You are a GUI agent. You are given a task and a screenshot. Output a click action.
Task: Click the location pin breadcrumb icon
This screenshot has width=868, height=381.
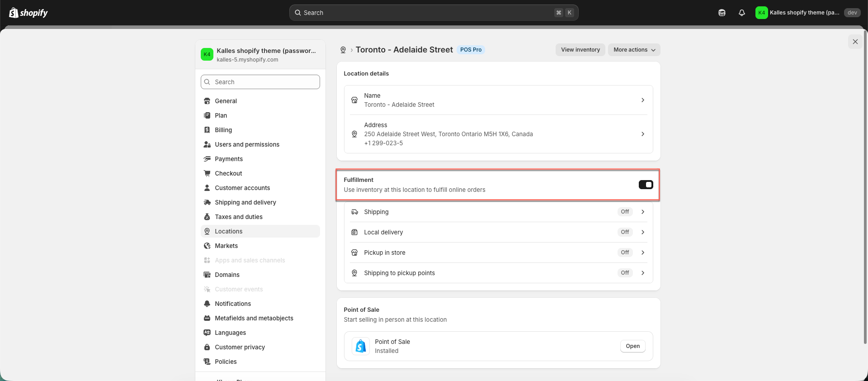point(343,50)
